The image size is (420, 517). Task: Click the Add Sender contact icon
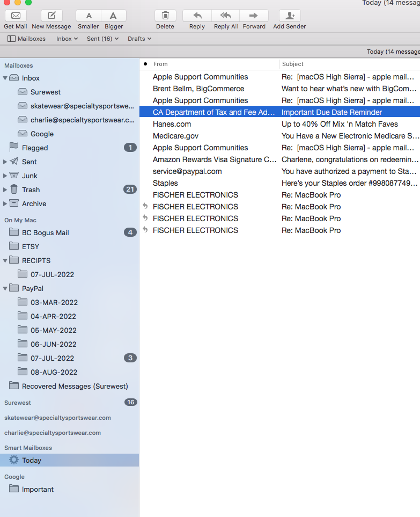coord(290,16)
